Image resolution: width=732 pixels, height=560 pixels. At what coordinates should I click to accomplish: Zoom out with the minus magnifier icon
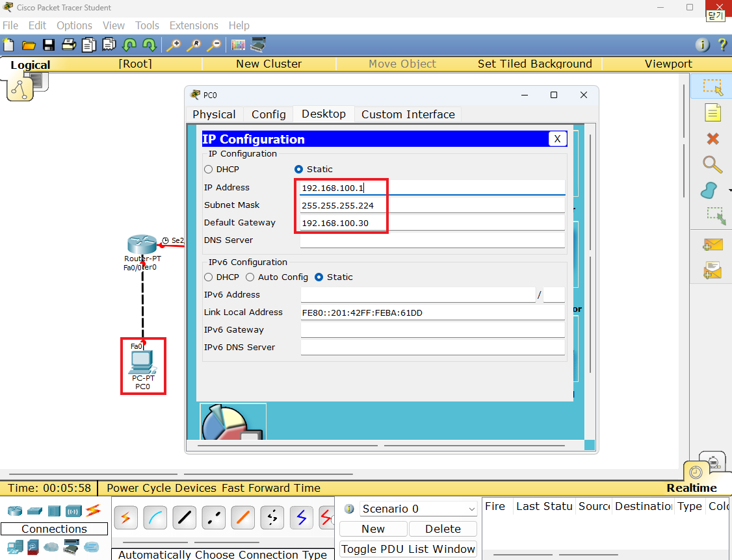[x=214, y=45]
